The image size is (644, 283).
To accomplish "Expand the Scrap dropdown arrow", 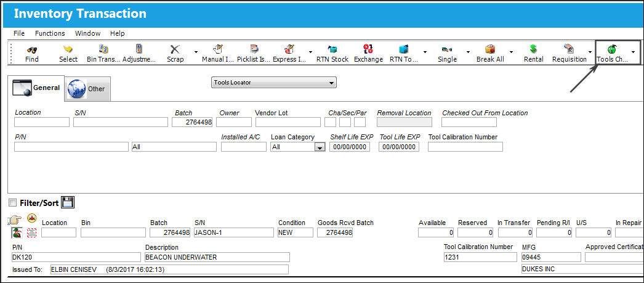I will coord(196,52).
